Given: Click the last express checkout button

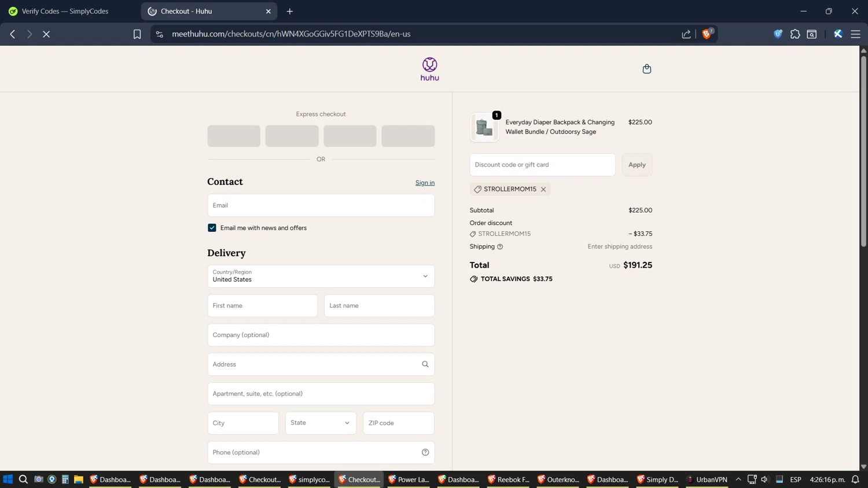Looking at the screenshot, I should [x=408, y=136].
